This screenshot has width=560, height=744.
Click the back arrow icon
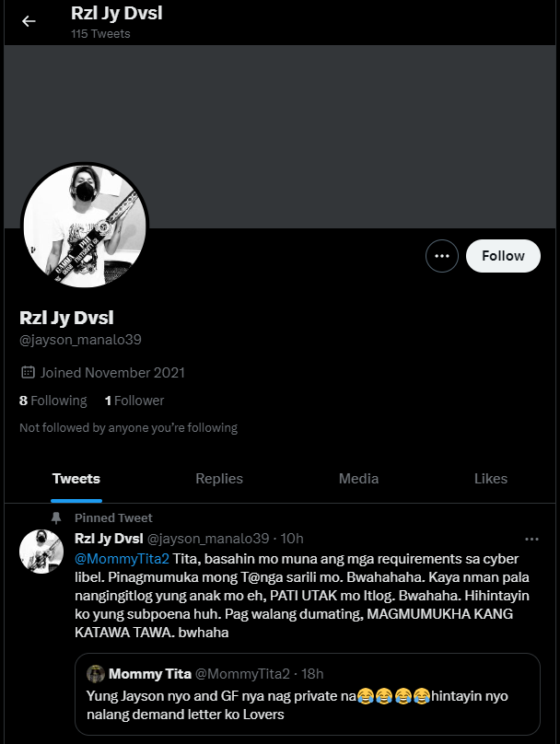coord(29,21)
